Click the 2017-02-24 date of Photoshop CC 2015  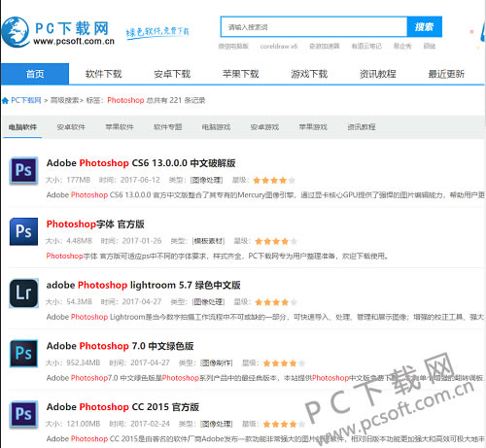click(x=150, y=424)
